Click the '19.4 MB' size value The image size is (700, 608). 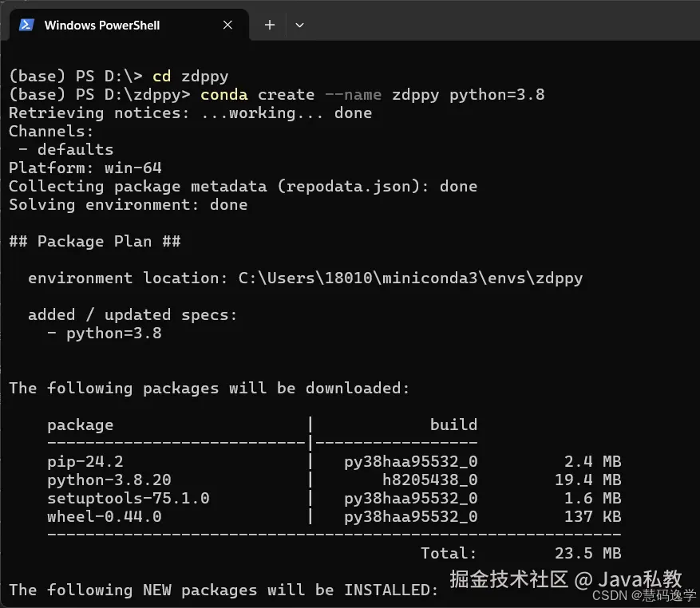pos(588,480)
